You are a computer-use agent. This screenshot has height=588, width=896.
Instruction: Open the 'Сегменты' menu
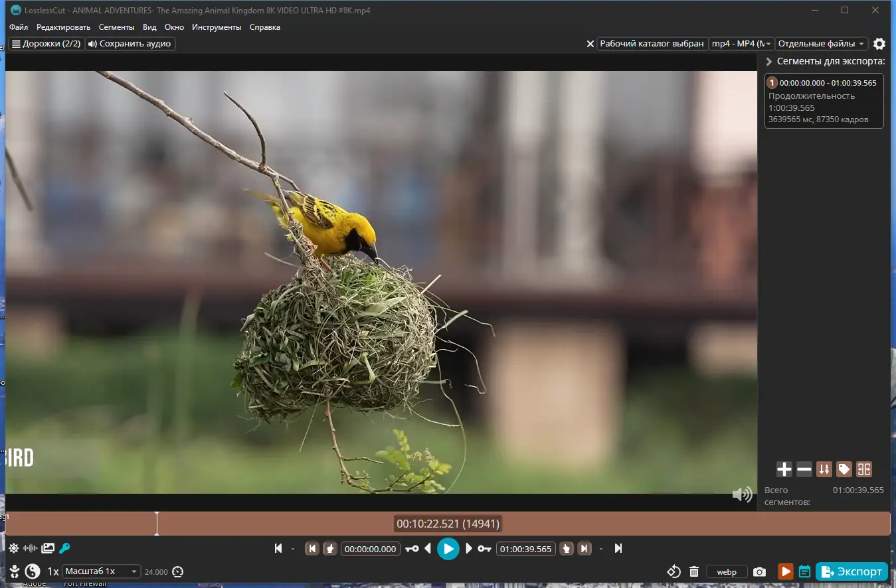(x=116, y=27)
